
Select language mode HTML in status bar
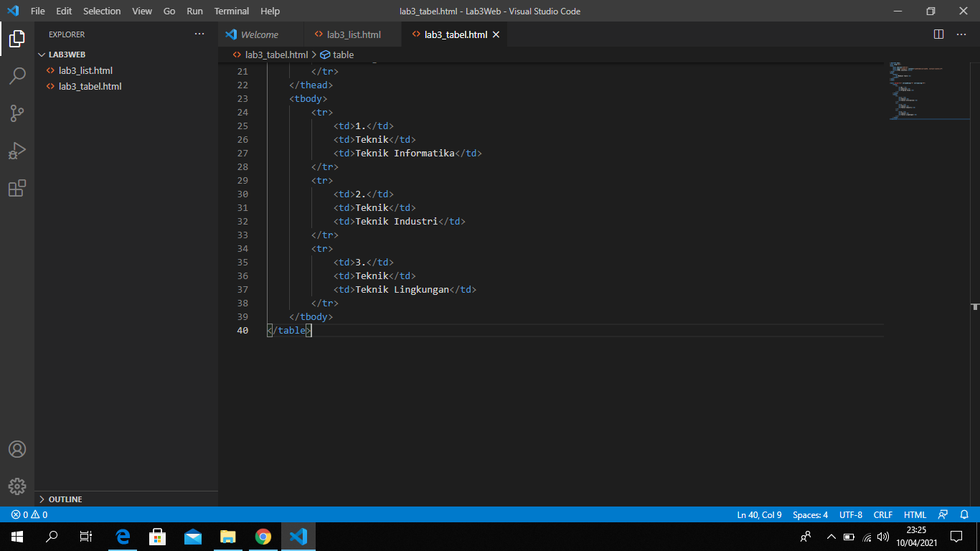(915, 514)
